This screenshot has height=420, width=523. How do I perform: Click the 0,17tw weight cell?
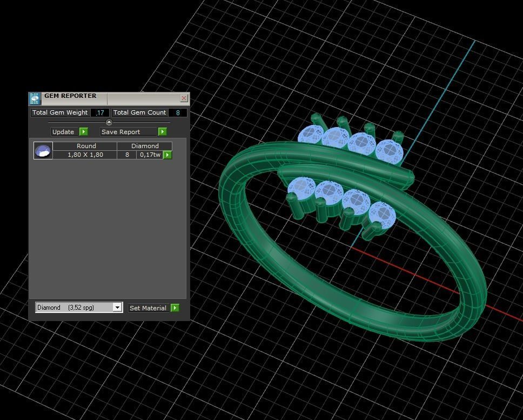[x=150, y=155]
